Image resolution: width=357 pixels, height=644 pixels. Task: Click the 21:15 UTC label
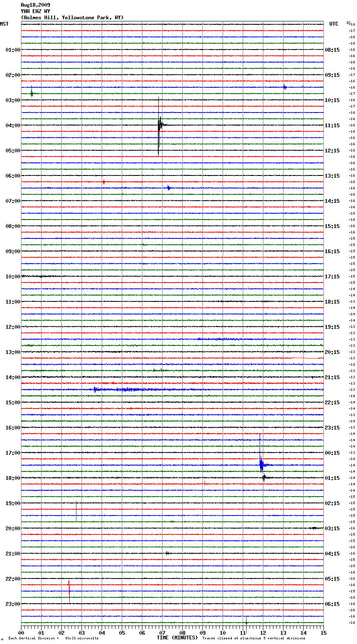pyautogui.click(x=332, y=377)
